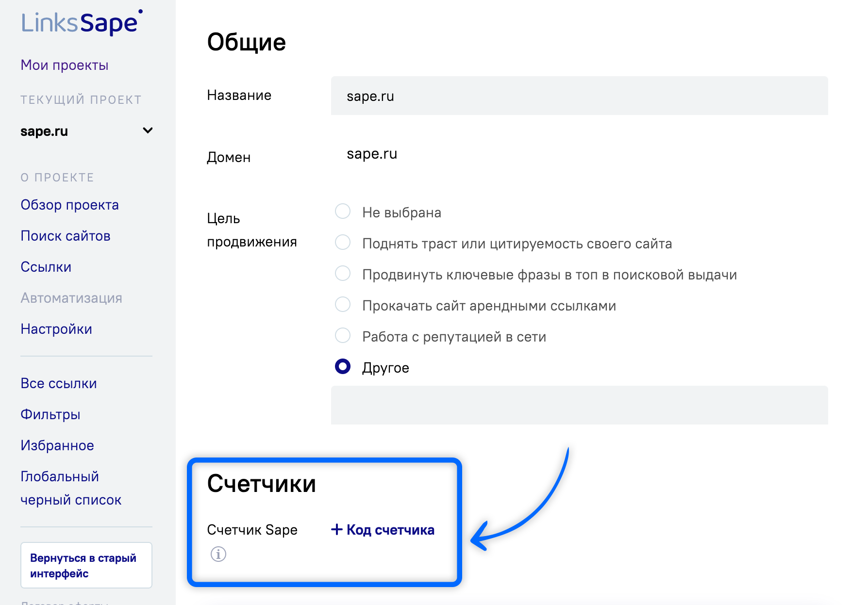Viewport: 868px width, 605px height.
Task: Open 'Настройки' in the sidebar
Action: [56, 329]
